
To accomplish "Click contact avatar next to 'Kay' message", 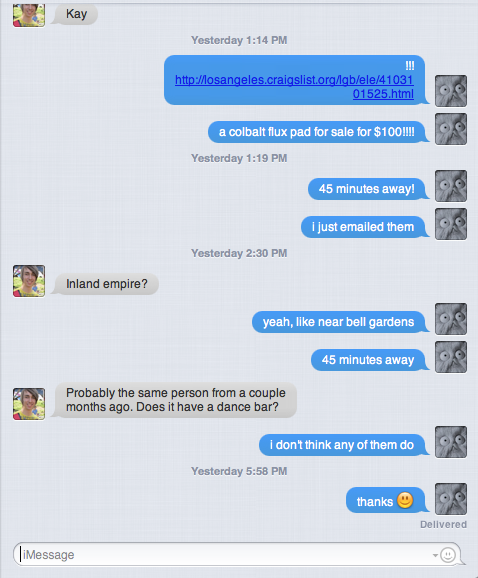I will [x=29, y=15].
